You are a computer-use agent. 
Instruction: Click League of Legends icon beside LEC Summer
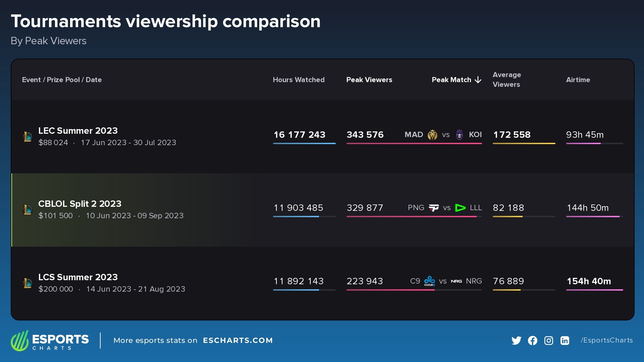tap(28, 136)
